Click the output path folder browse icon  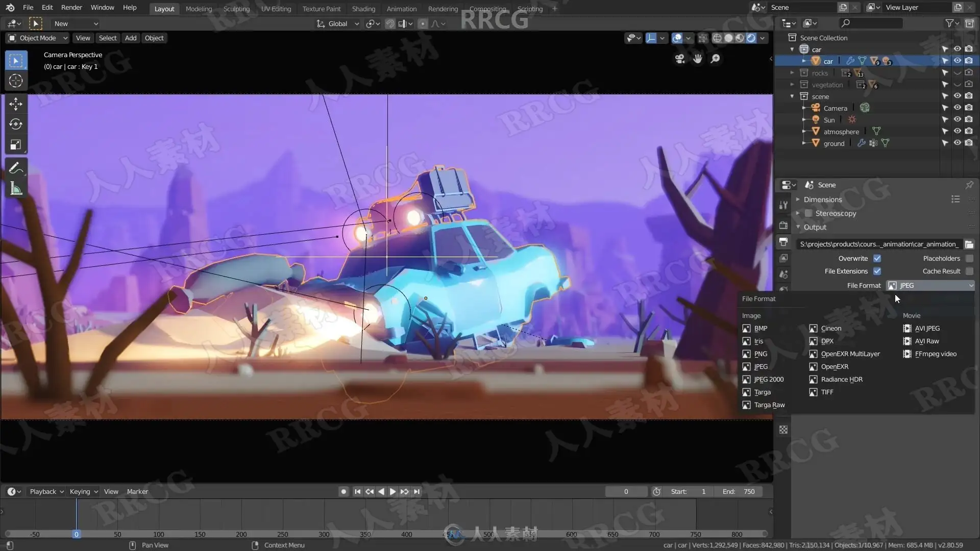[969, 244]
